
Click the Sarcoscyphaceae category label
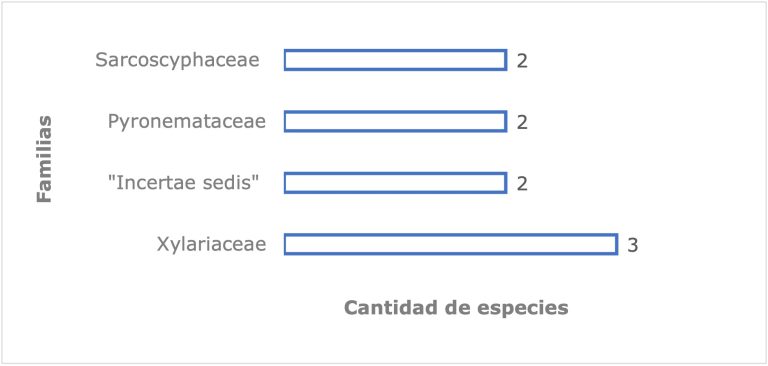pos(177,60)
